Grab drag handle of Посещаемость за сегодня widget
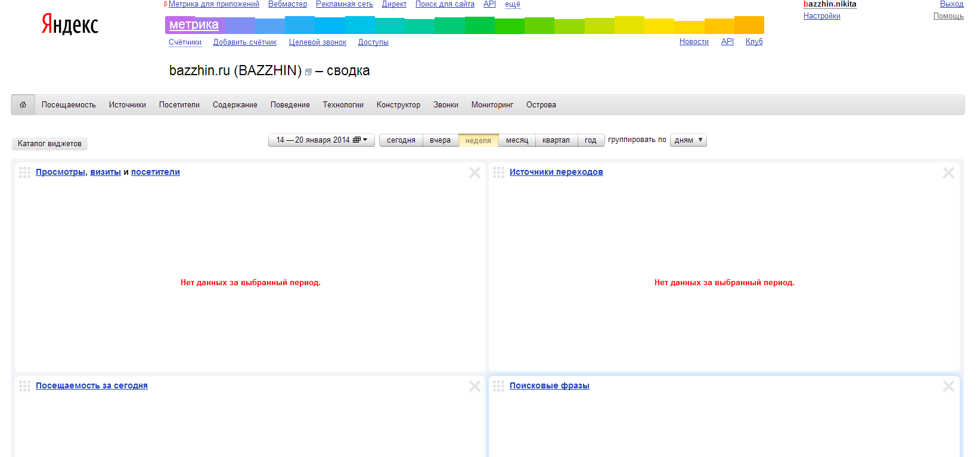Screen dimensions: 980x457 (24, 386)
